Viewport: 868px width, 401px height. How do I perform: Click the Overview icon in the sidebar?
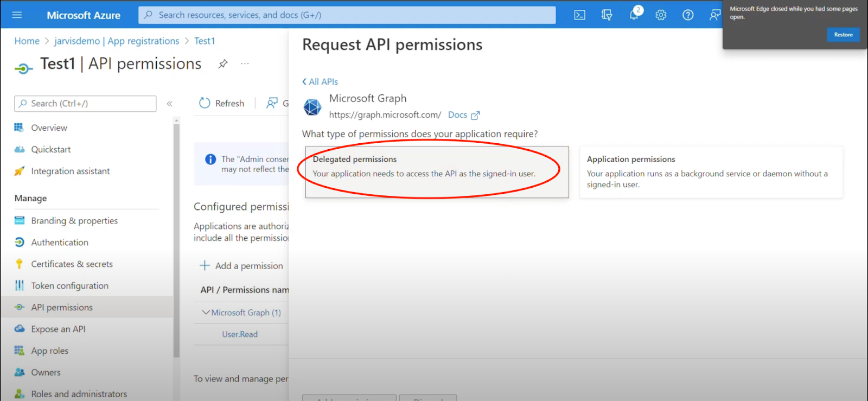click(19, 128)
